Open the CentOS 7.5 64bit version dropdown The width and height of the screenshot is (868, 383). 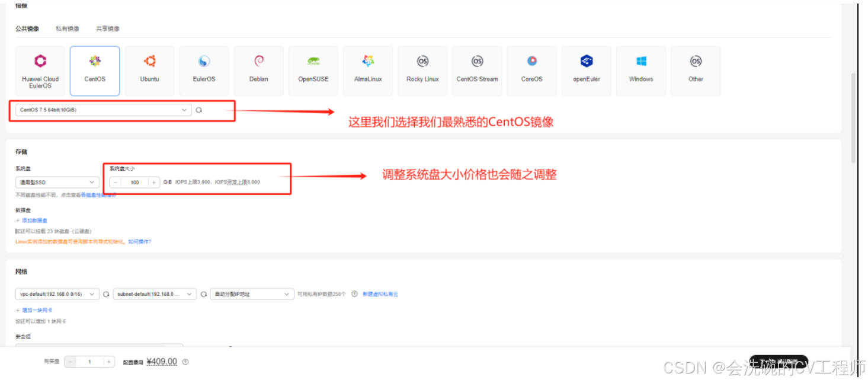pyautogui.click(x=103, y=110)
